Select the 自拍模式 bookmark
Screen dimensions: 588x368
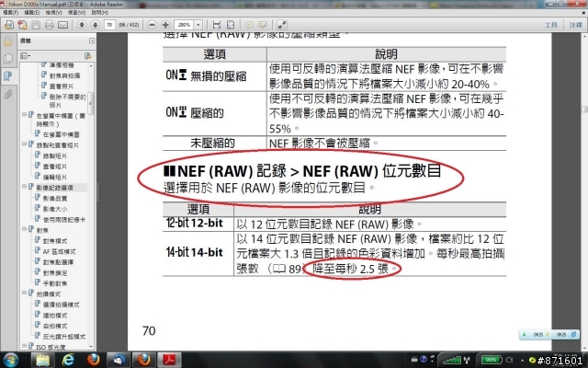pyautogui.click(x=55, y=326)
